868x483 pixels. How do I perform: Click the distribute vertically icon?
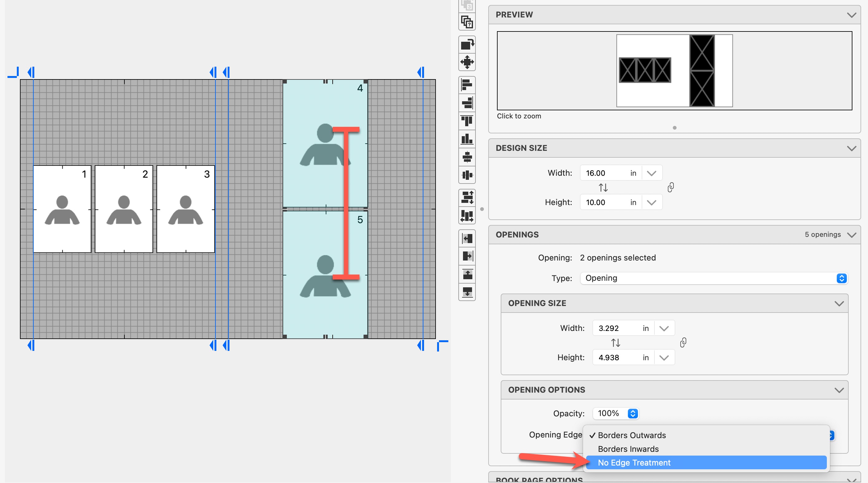(x=467, y=197)
